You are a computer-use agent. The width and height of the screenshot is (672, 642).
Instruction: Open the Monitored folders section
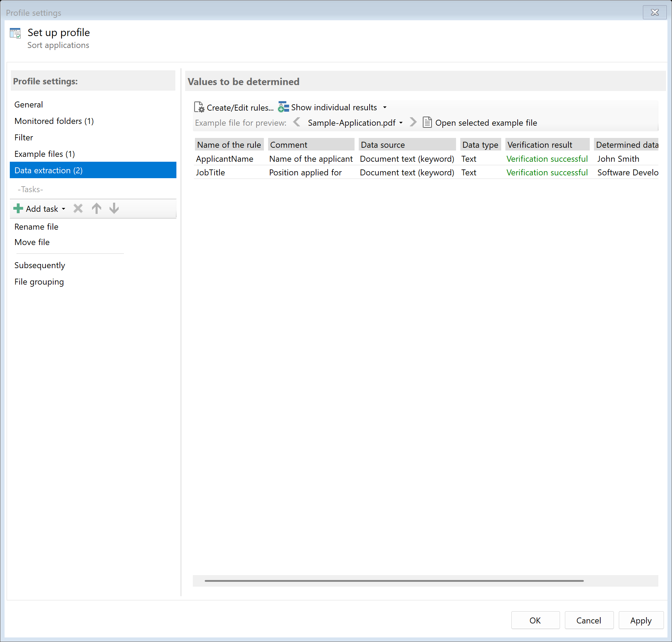click(x=54, y=121)
